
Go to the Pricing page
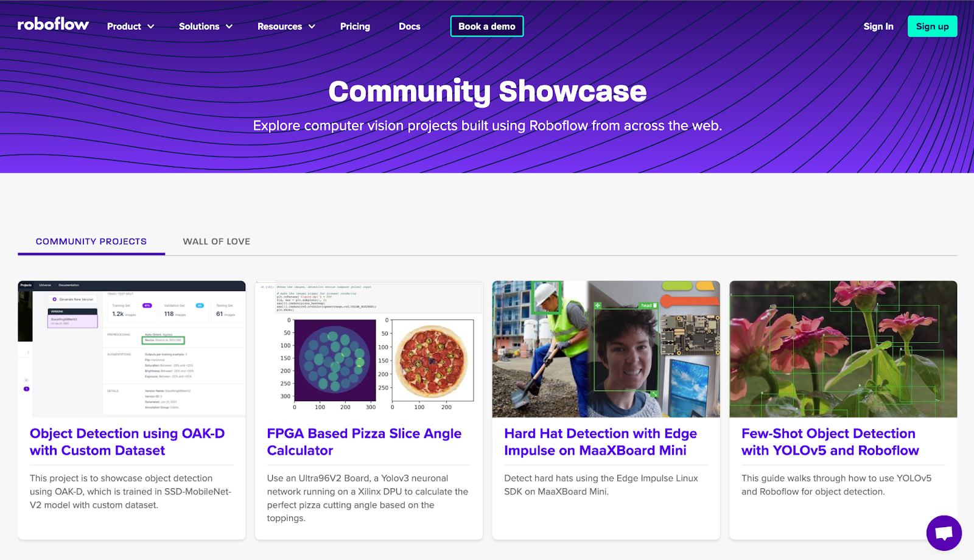pyautogui.click(x=355, y=27)
